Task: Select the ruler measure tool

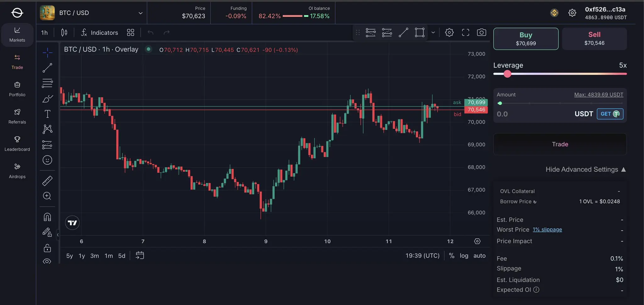Action: coord(48,181)
